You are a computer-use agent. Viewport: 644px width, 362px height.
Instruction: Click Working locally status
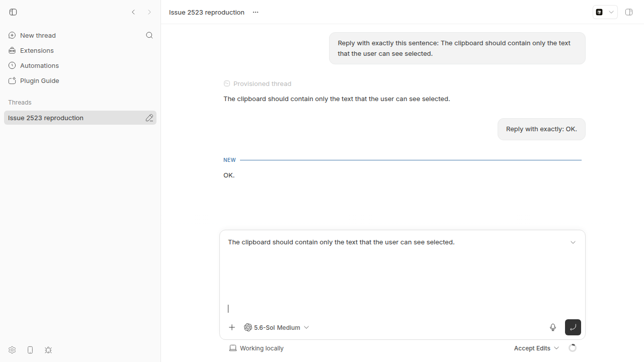pyautogui.click(x=257, y=348)
